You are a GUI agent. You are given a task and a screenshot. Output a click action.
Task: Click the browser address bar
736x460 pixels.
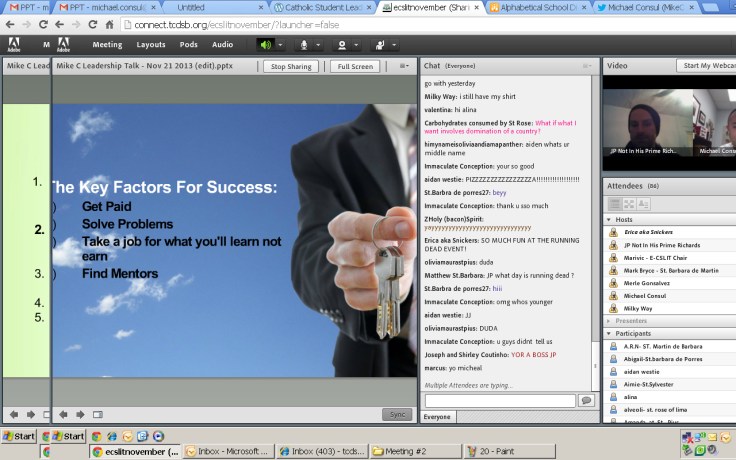427,24
